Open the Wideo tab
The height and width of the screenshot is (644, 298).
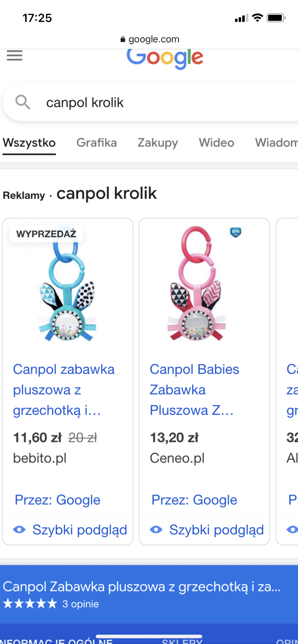pyautogui.click(x=216, y=143)
